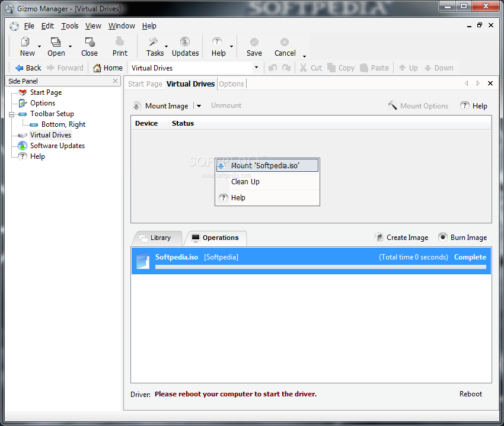
Task: Close the Side Panel
Action: tap(116, 81)
